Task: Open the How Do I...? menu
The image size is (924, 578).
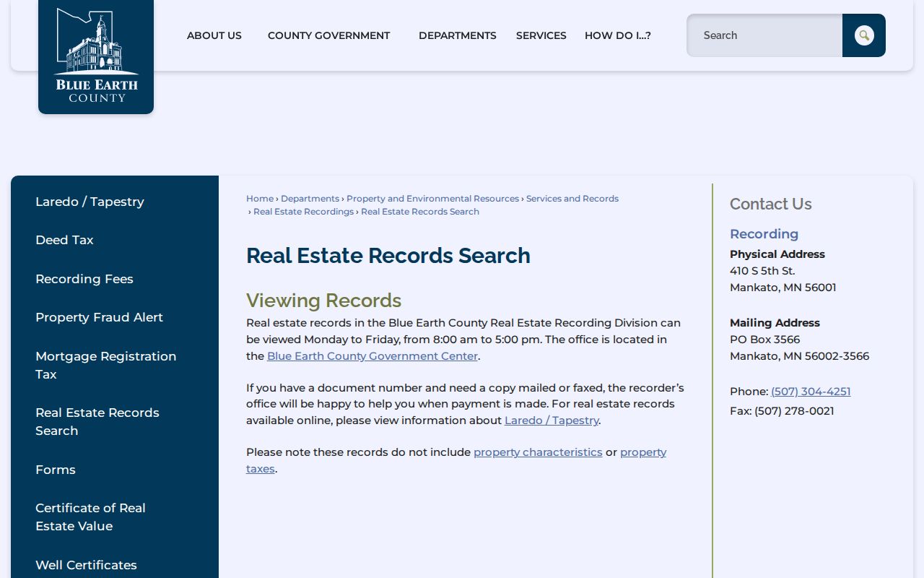Action: [x=618, y=35]
